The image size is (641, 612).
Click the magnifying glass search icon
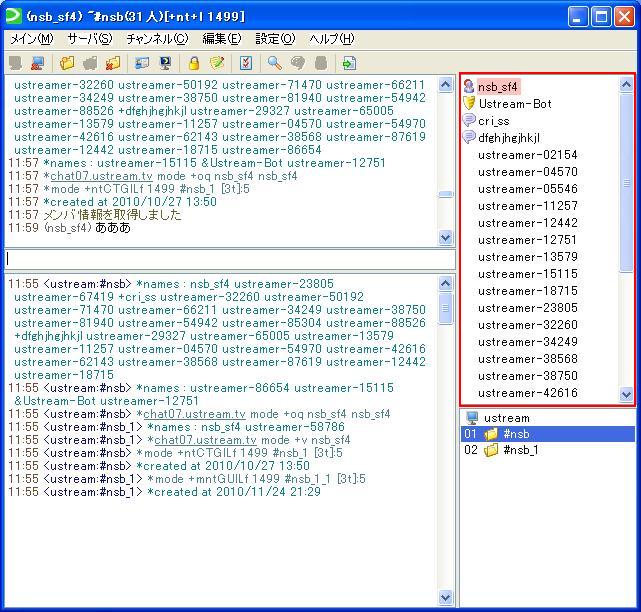tap(274, 63)
